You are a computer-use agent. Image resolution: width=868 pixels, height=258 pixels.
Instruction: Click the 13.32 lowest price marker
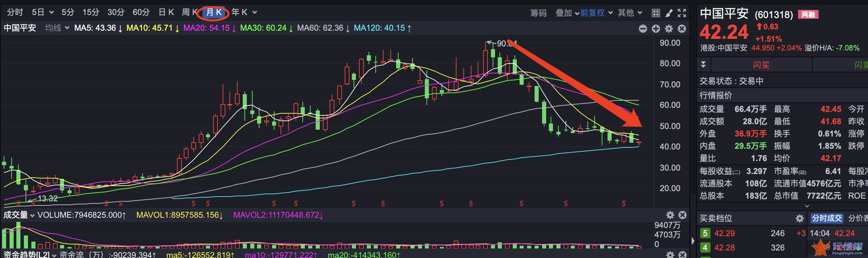48,199
